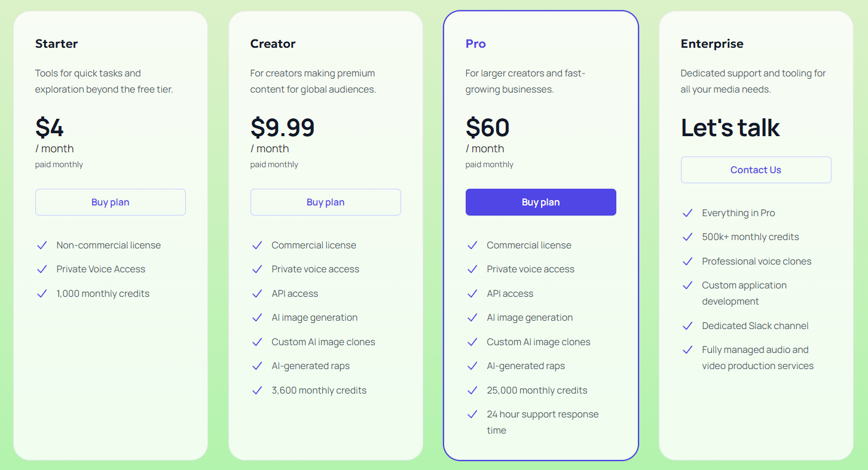This screenshot has height=470, width=868.
Task: Click checkmark beside Professional voice clones
Action: (687, 262)
